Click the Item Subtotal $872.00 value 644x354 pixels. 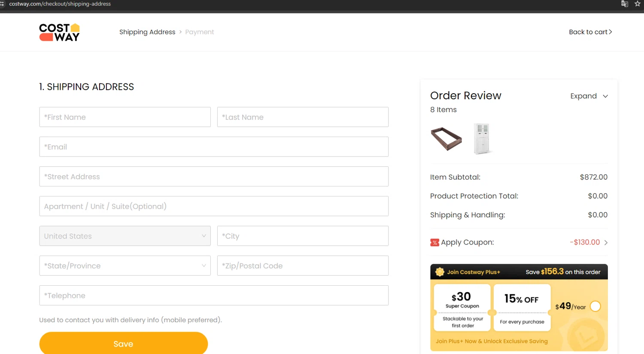click(594, 177)
